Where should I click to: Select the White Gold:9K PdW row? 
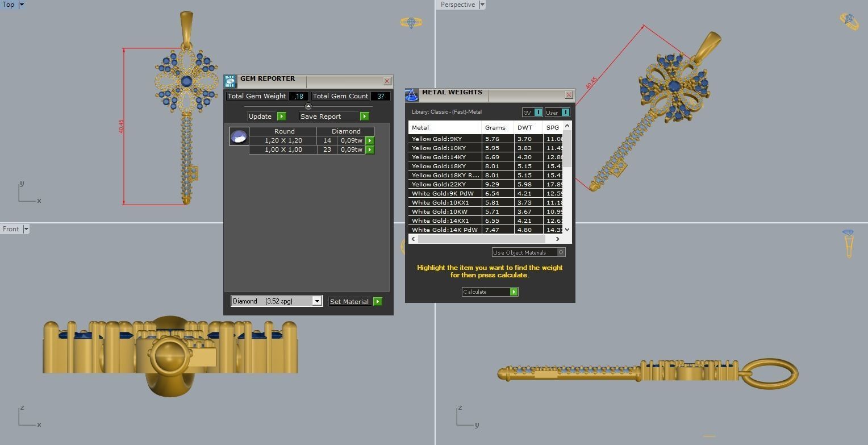486,193
